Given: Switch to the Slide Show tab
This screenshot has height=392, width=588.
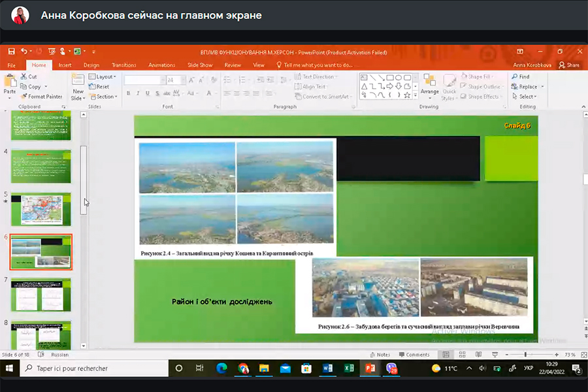Looking at the screenshot, I should click(x=200, y=65).
